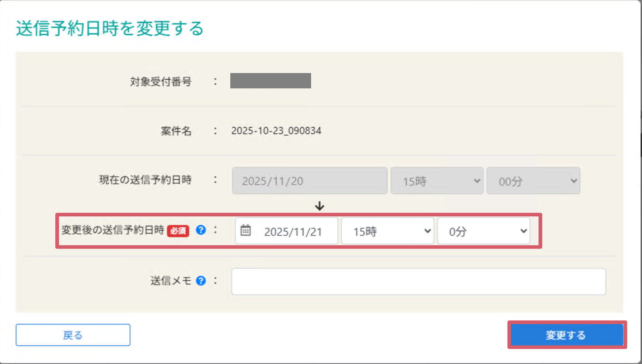Click the 現在の送信予約日時 label
The height and width of the screenshot is (364, 642).
point(145,180)
